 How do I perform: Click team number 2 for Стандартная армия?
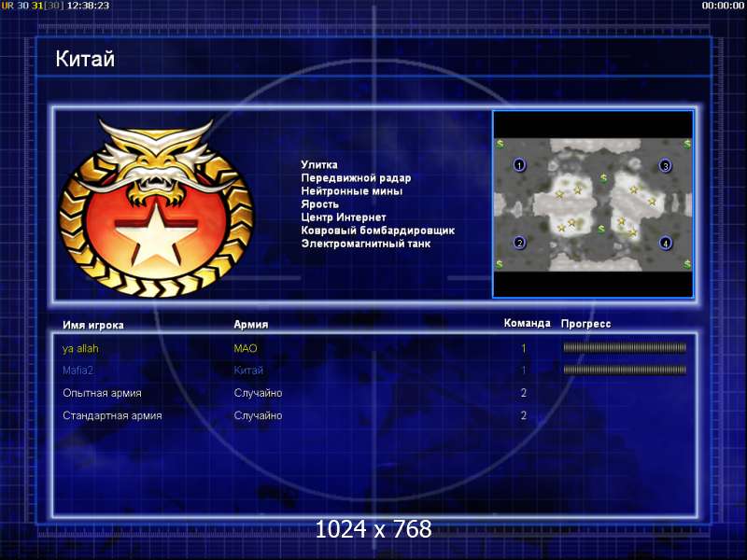[x=524, y=415]
